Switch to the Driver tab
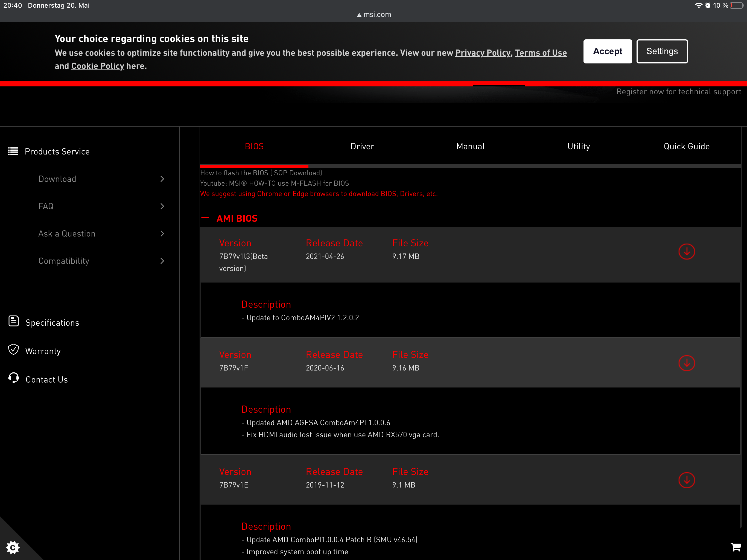This screenshot has width=747, height=560. tap(362, 146)
